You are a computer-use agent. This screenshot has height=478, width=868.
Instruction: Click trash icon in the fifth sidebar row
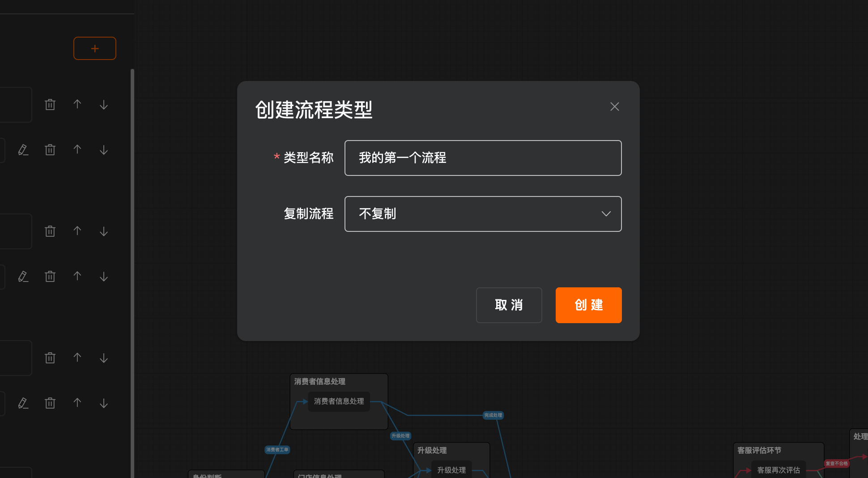50,358
